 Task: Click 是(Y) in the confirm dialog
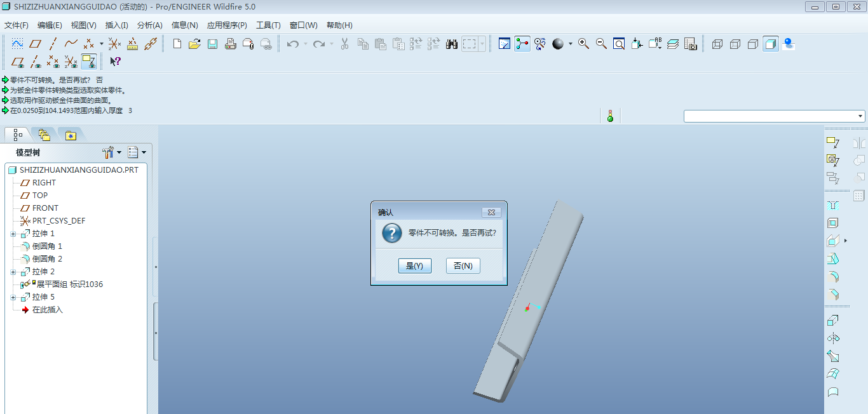coord(415,265)
